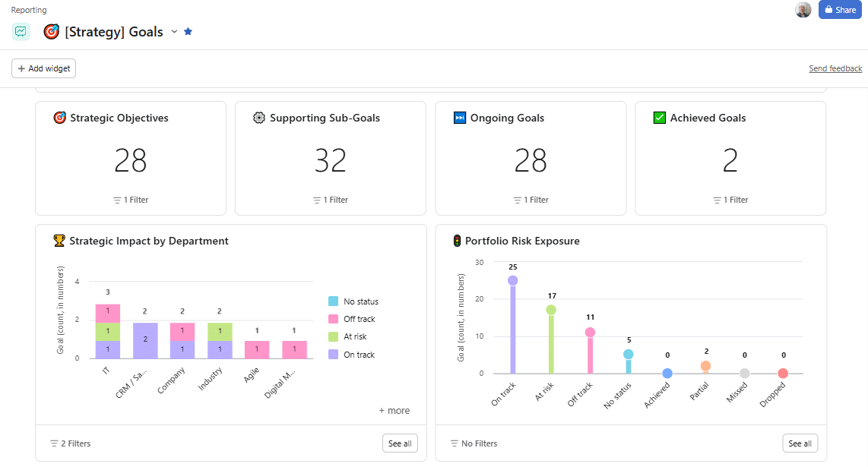
Task: Select the Dropped marker dot in risk chart
Action: [x=783, y=374]
